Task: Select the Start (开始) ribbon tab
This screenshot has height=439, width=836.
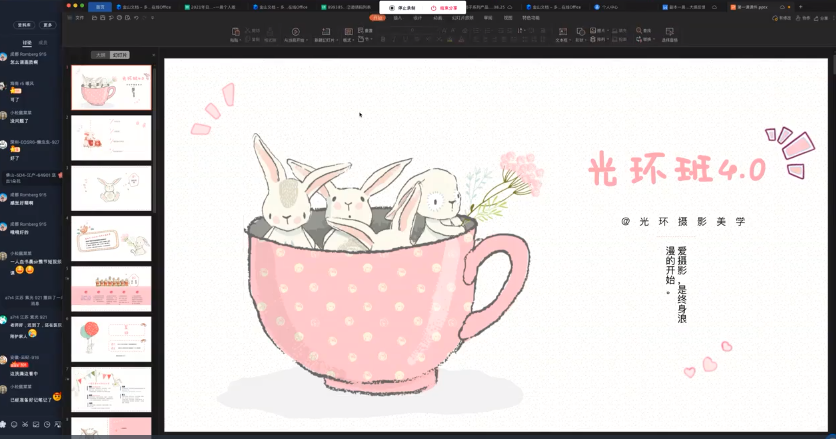Action: (377, 18)
